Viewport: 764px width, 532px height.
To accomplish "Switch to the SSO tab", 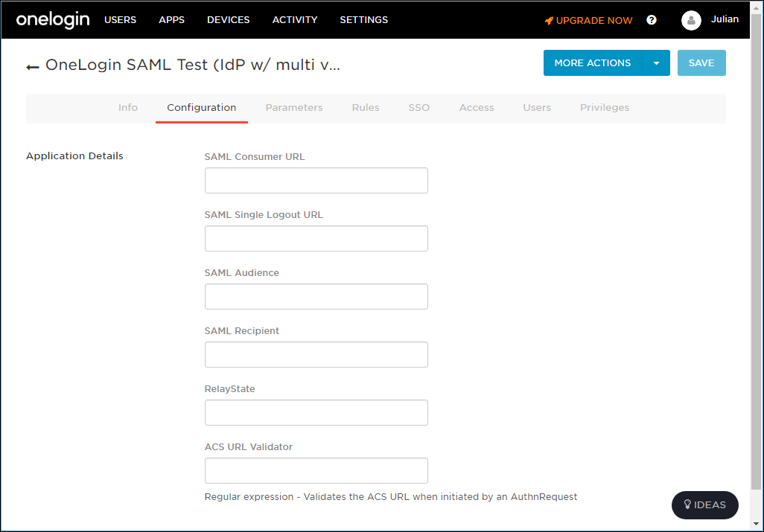I will 419,108.
